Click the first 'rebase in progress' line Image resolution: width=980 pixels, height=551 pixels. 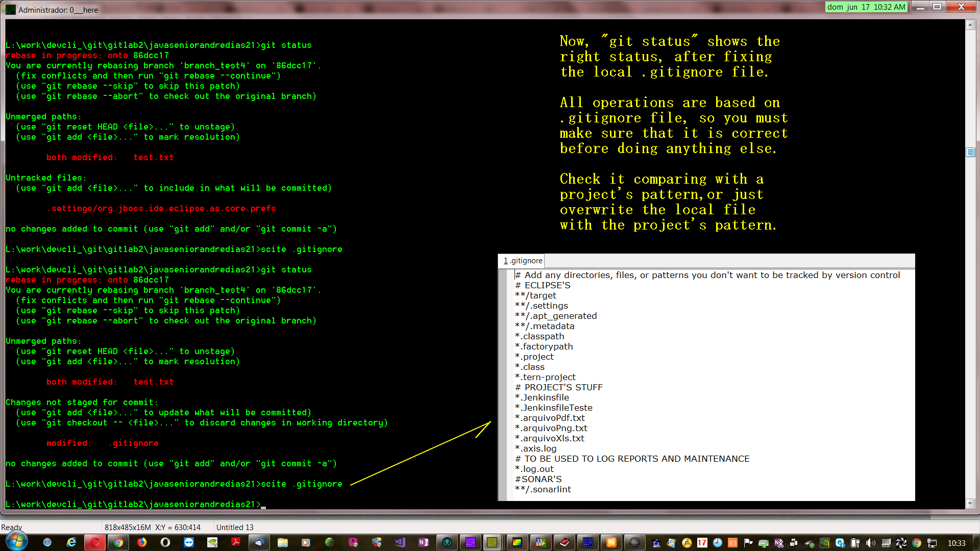coord(87,55)
